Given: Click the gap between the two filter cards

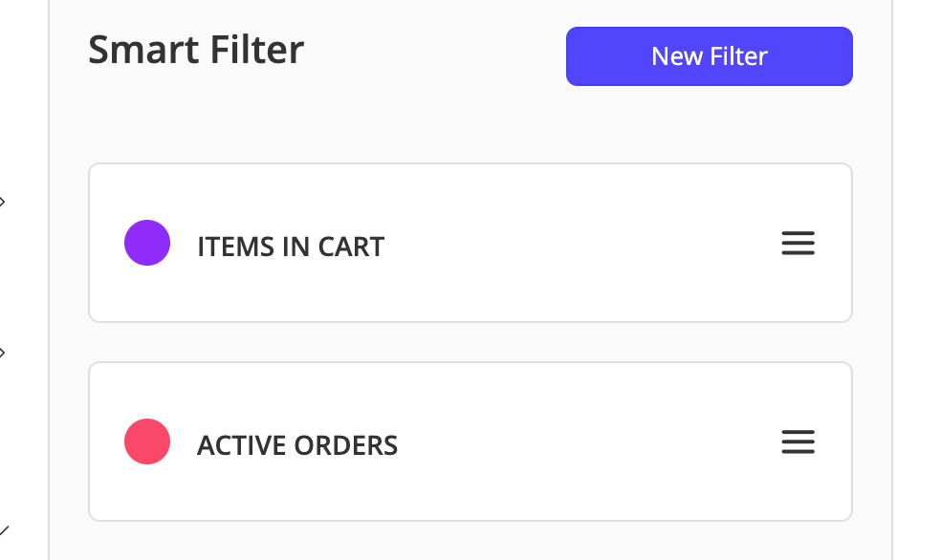Looking at the screenshot, I should 470,342.
